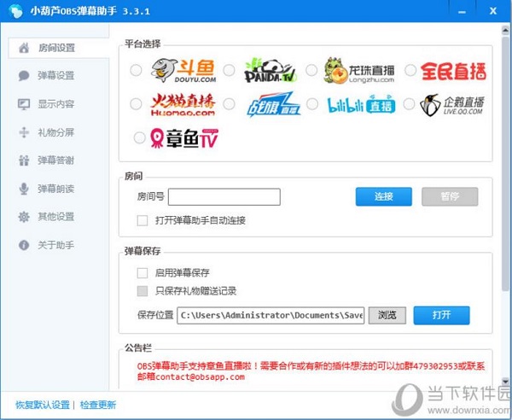Viewport: 512px width, 420px height.
Task: Click the gray 暂停 button
Action: (450, 196)
